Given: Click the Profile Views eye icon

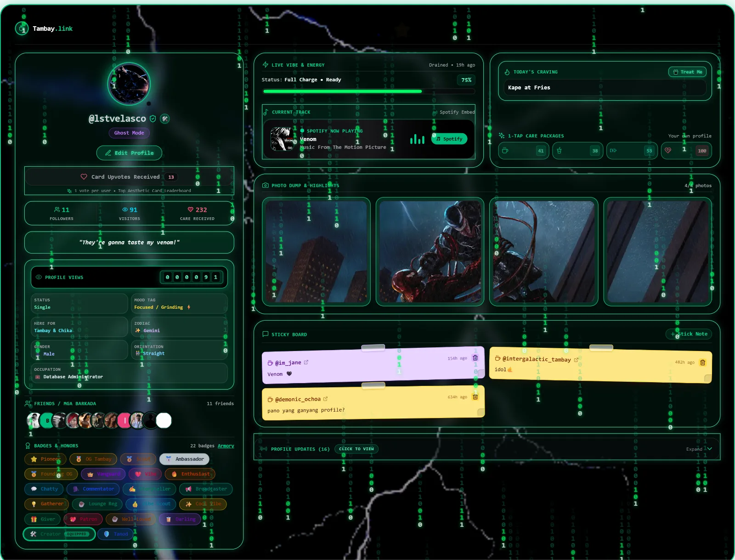Looking at the screenshot, I should 39,277.
